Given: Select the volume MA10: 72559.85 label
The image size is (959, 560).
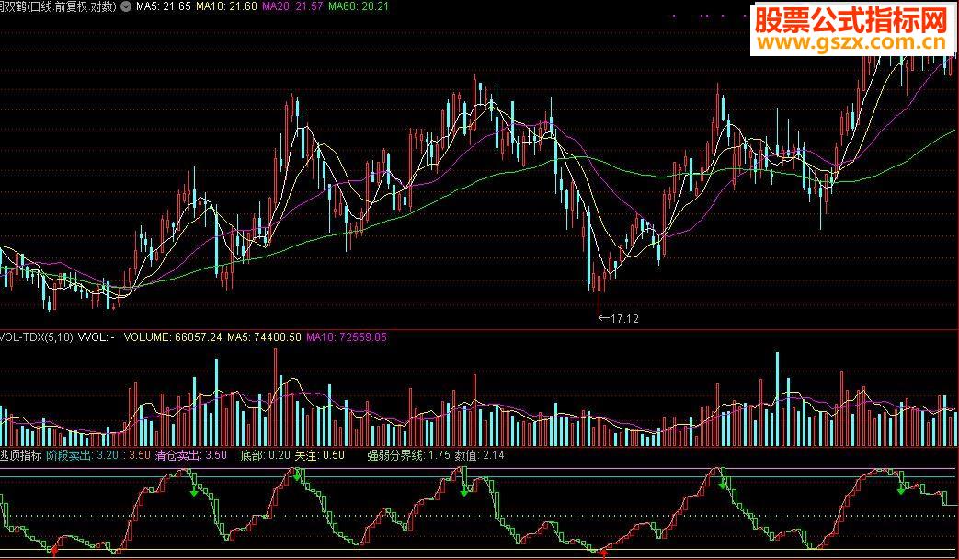Looking at the screenshot, I should pos(347,337).
